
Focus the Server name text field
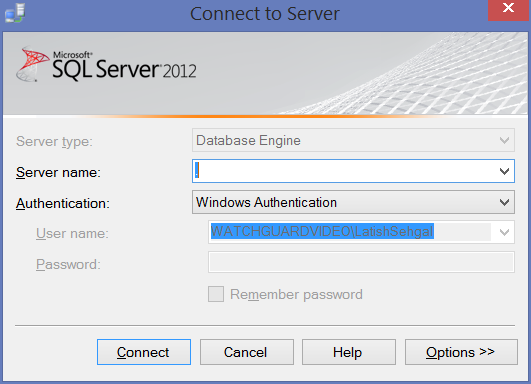(345, 171)
